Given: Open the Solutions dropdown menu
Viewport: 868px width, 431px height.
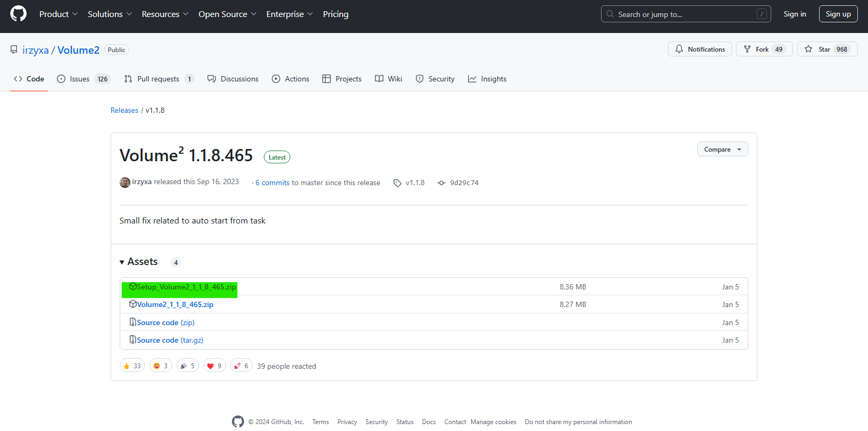Looking at the screenshot, I should 110,14.
